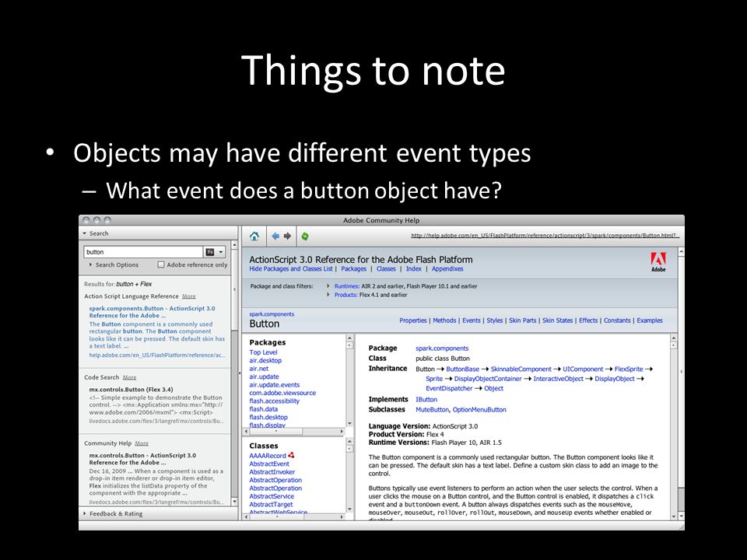Open the Appendixes navigation link
The width and height of the screenshot is (747, 560).
(x=447, y=268)
